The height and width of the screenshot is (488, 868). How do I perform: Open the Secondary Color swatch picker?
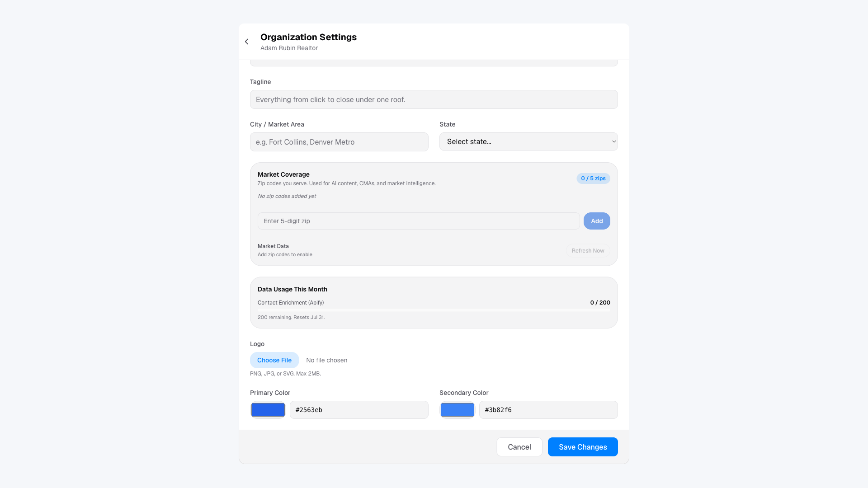pyautogui.click(x=458, y=410)
